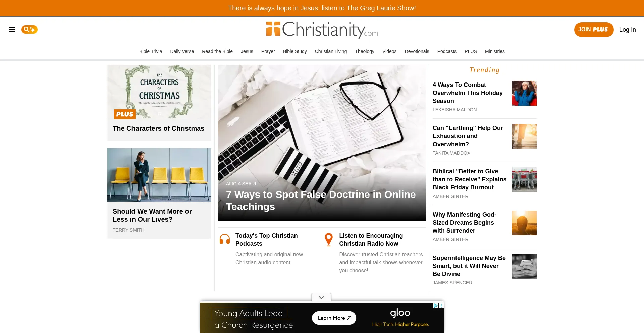Open "7 Ways to Spot False Doctrine" article

tap(321, 201)
